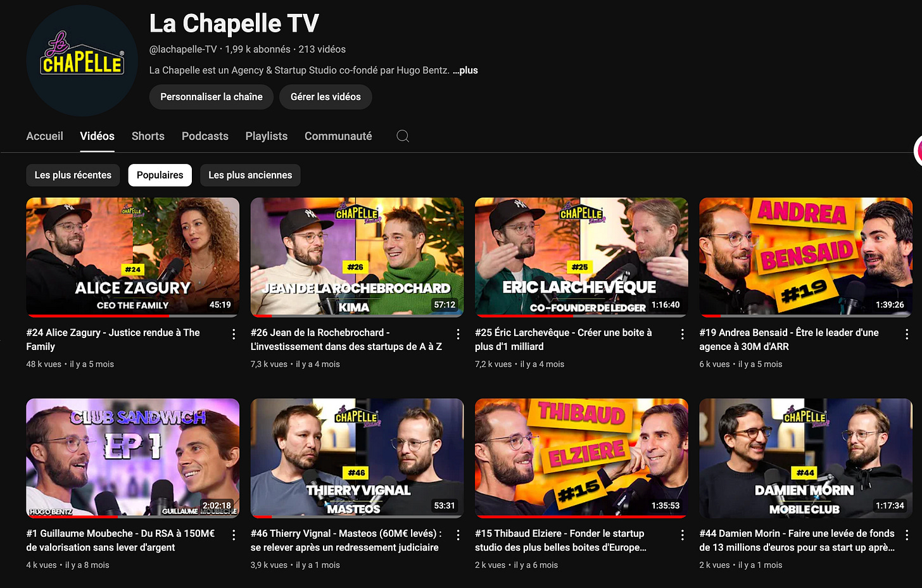Click the channel name 'La Chapelle TV'
This screenshot has height=588, width=922.
[x=234, y=24]
